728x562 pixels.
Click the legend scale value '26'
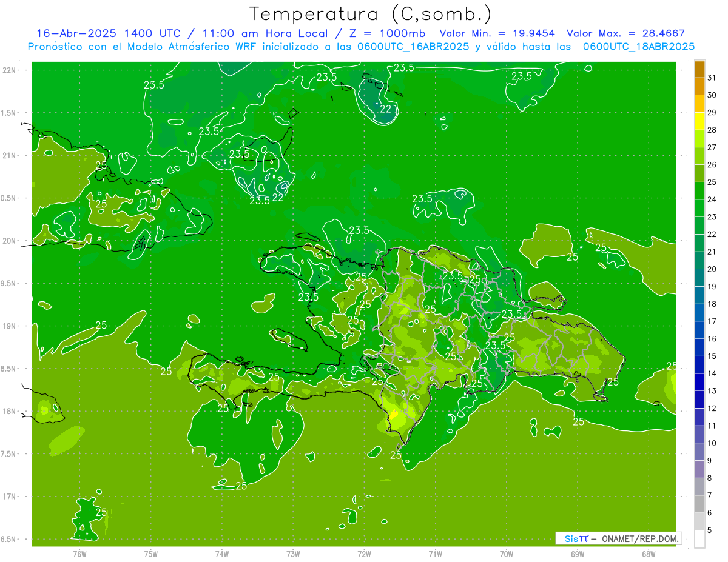point(712,164)
